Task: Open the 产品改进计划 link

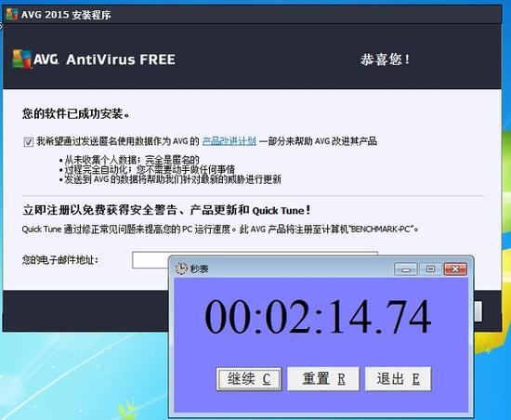Action: pos(229,141)
